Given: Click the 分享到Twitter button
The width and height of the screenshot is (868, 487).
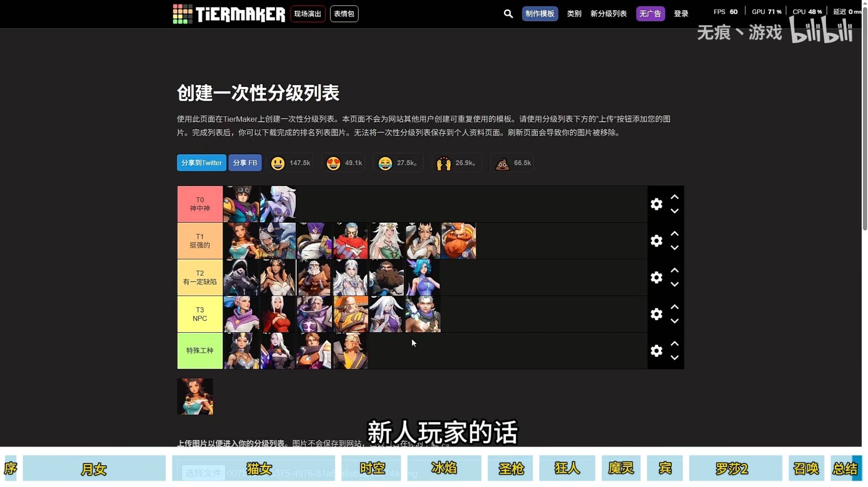Looking at the screenshot, I should (x=201, y=163).
